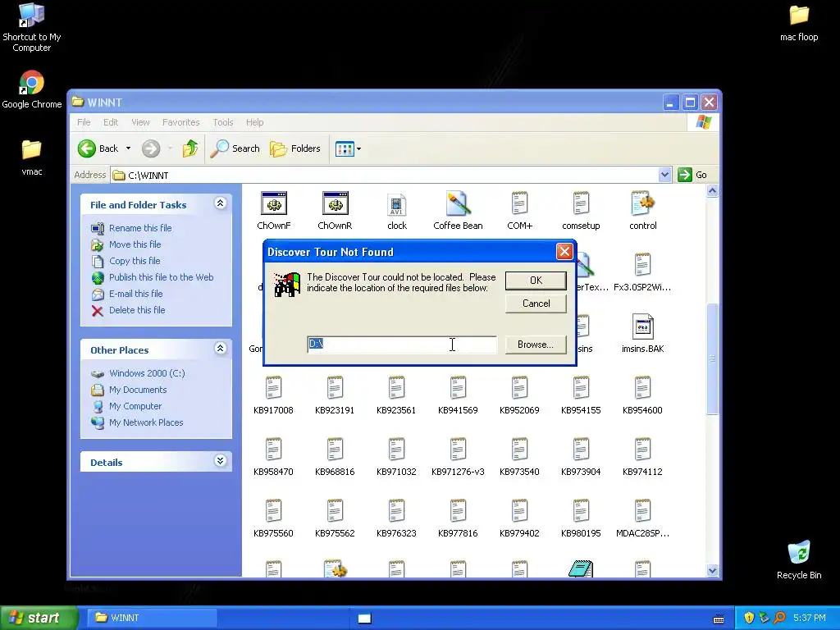Image resolution: width=840 pixels, height=630 pixels.
Task: Open Search in the Explorer toolbar
Action: click(235, 148)
